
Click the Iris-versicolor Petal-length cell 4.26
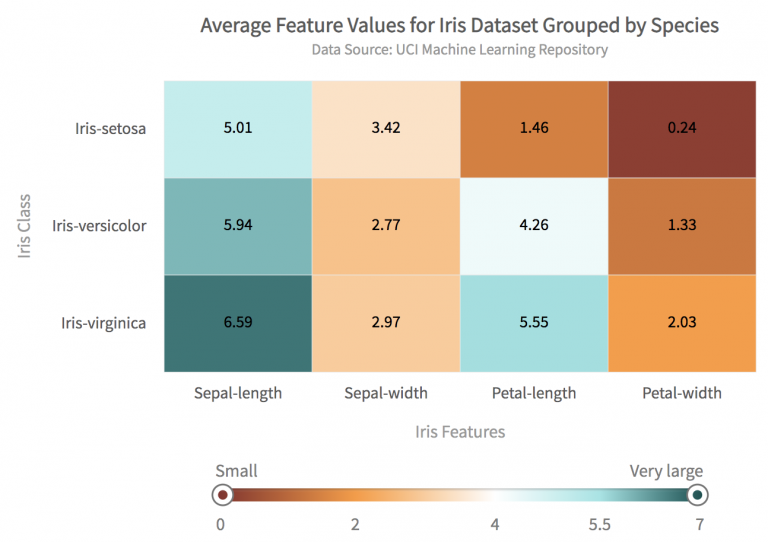coord(534,225)
